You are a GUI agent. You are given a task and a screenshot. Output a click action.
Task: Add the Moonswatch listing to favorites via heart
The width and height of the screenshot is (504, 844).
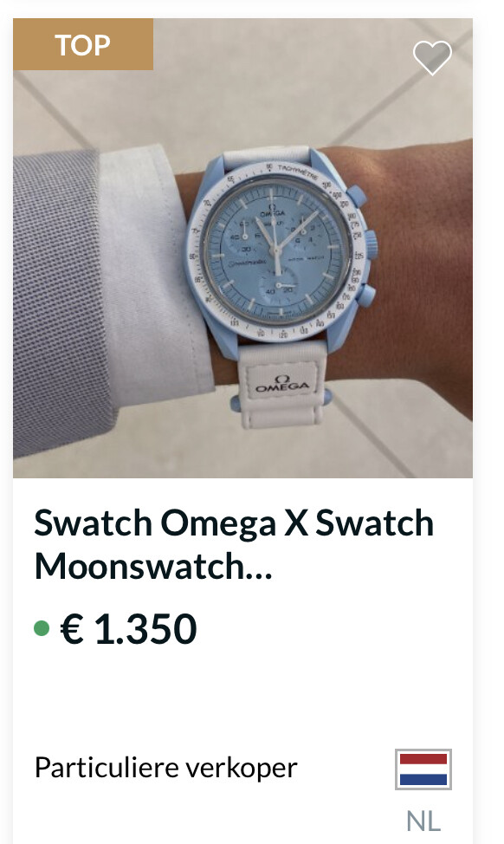point(432,57)
